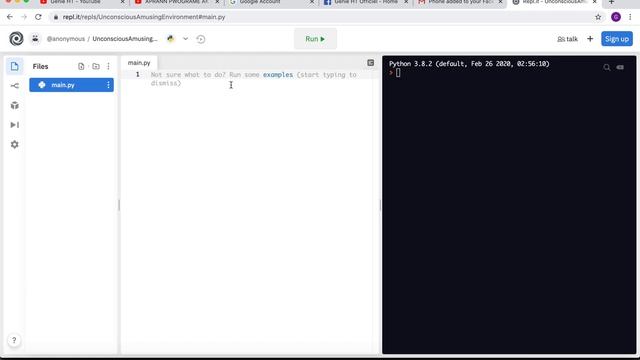Screen dimensions: 640x360
Task: Click the plus new repl icon
Action: click(590, 39)
